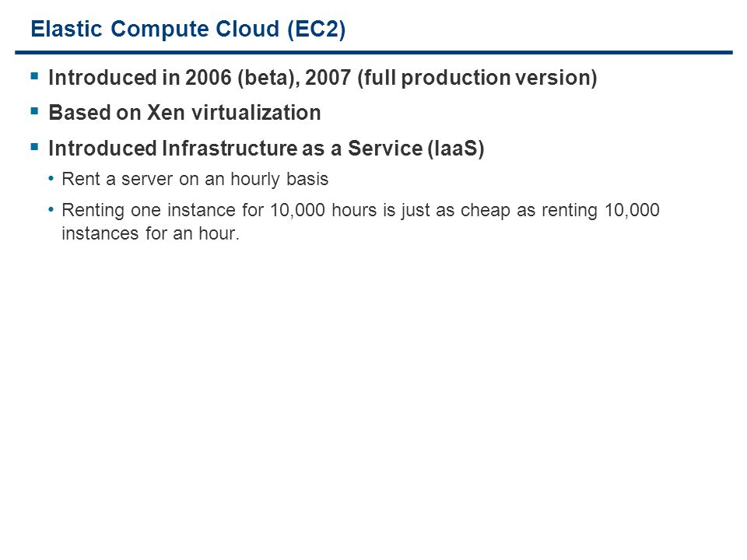Image resolution: width=747 pixels, height=560 pixels.
Task: Click the square bullet before Introduced in 2006
Action: point(34,75)
